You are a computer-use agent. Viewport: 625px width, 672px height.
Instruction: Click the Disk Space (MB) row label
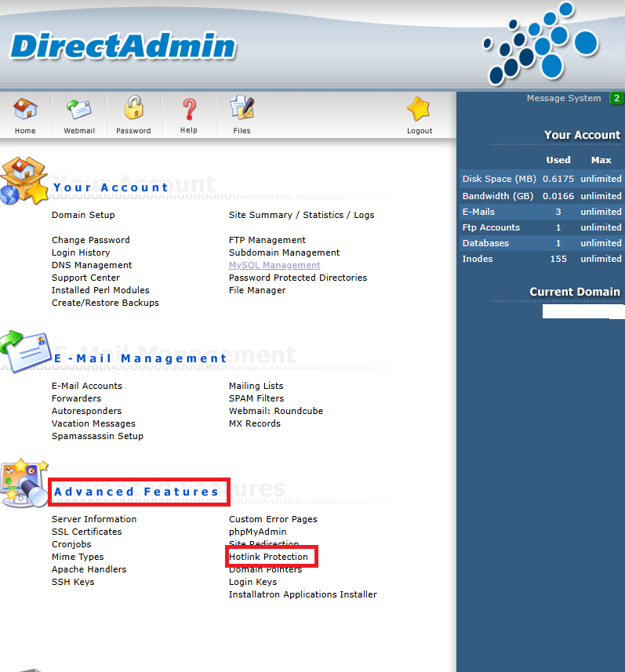[x=500, y=179]
